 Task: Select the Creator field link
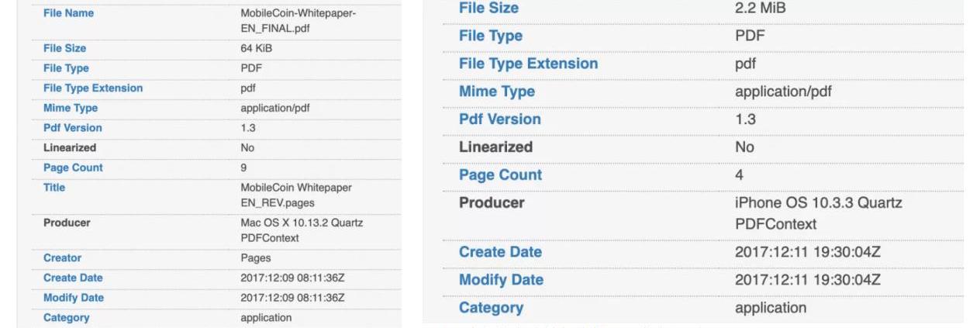click(x=62, y=258)
